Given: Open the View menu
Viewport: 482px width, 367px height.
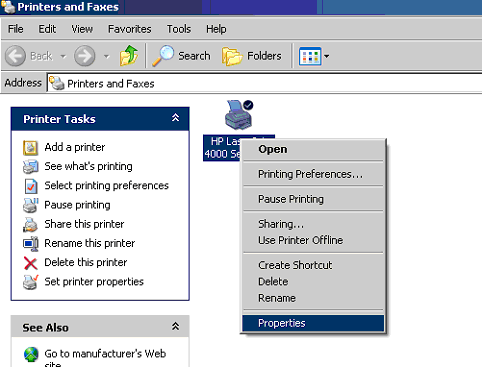Looking at the screenshot, I should click(x=82, y=29).
